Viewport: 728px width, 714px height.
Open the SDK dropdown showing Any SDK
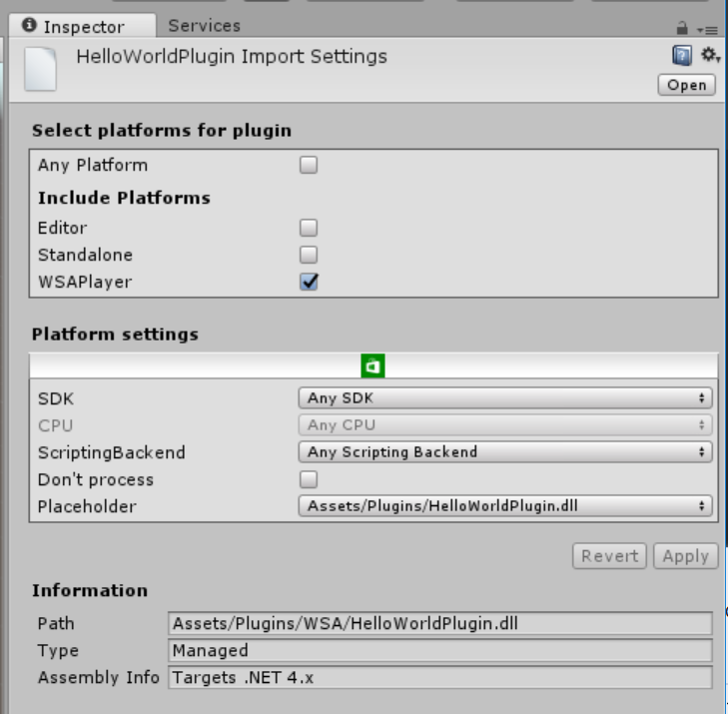pos(505,398)
